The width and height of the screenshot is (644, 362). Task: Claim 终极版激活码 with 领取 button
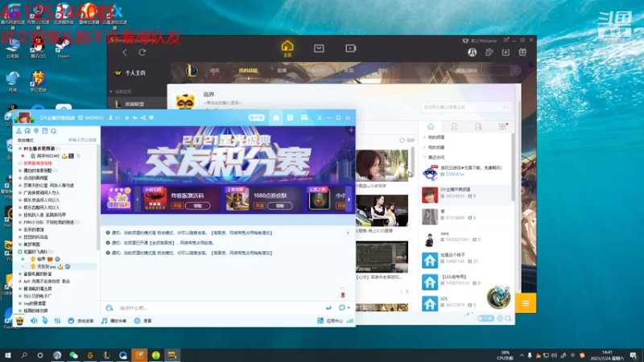[x=197, y=206]
